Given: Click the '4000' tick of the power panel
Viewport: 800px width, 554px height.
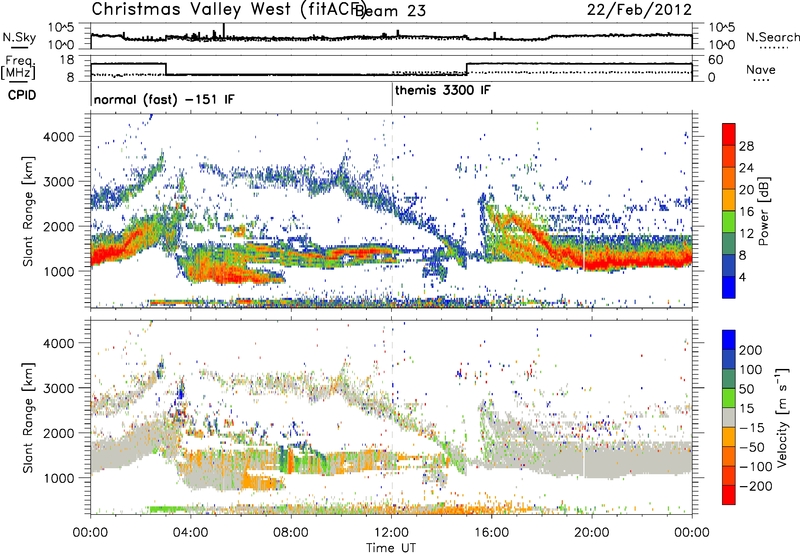Looking at the screenshot, I should click(x=59, y=137).
